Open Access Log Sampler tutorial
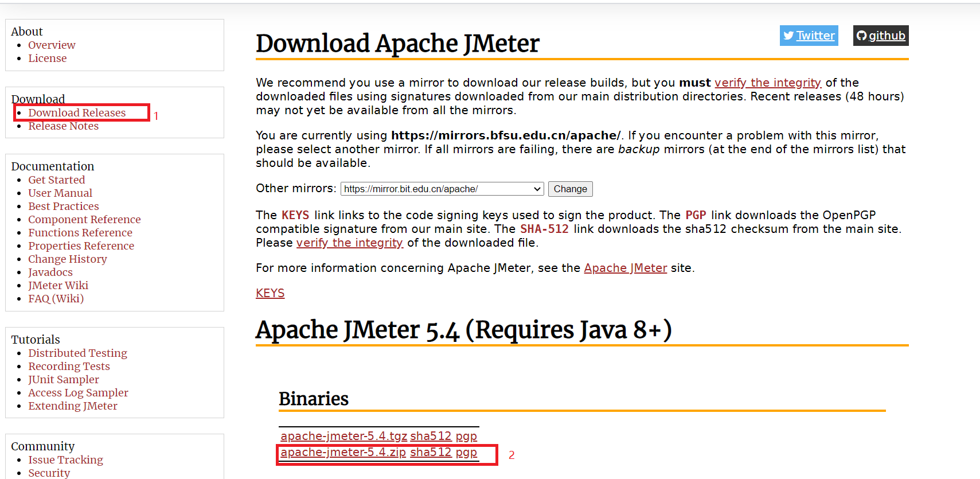The image size is (980, 479). (x=79, y=392)
